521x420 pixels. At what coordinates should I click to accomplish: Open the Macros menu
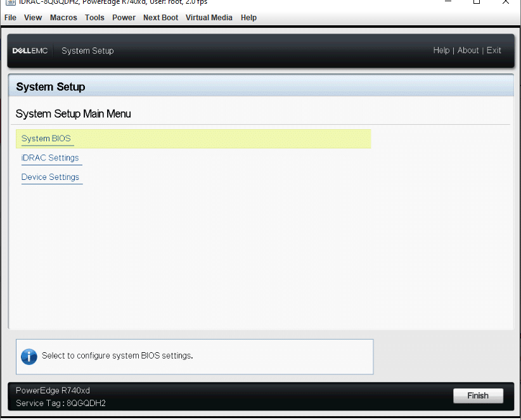click(63, 18)
